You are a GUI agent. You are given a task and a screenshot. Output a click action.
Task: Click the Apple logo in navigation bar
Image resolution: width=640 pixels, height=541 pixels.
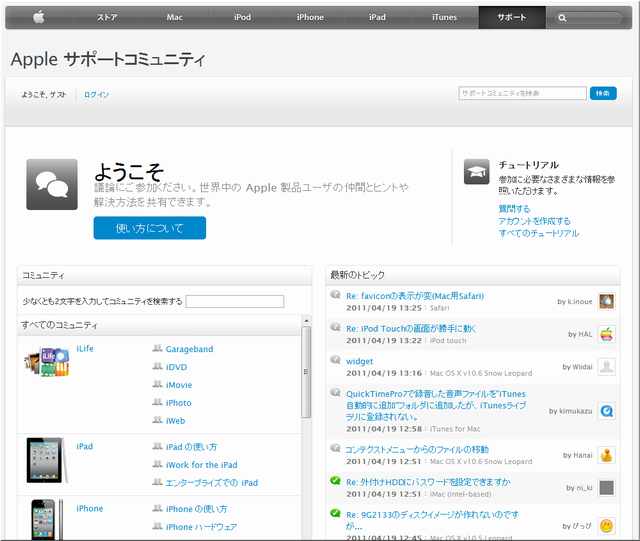click(x=39, y=17)
